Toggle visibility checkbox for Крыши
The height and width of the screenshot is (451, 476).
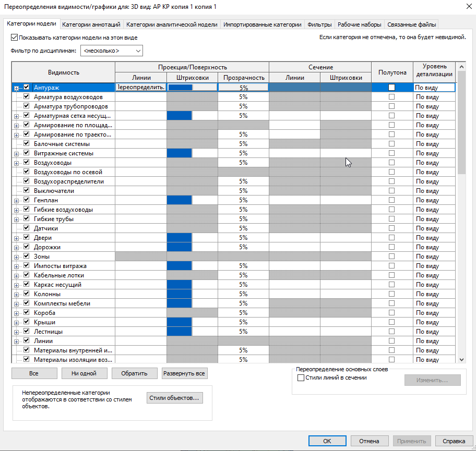pos(27,322)
